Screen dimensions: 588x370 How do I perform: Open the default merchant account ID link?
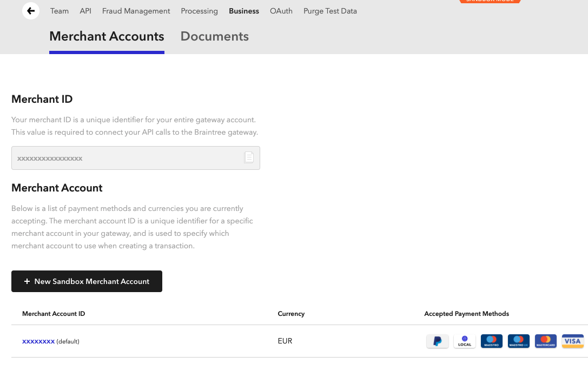[38, 341]
